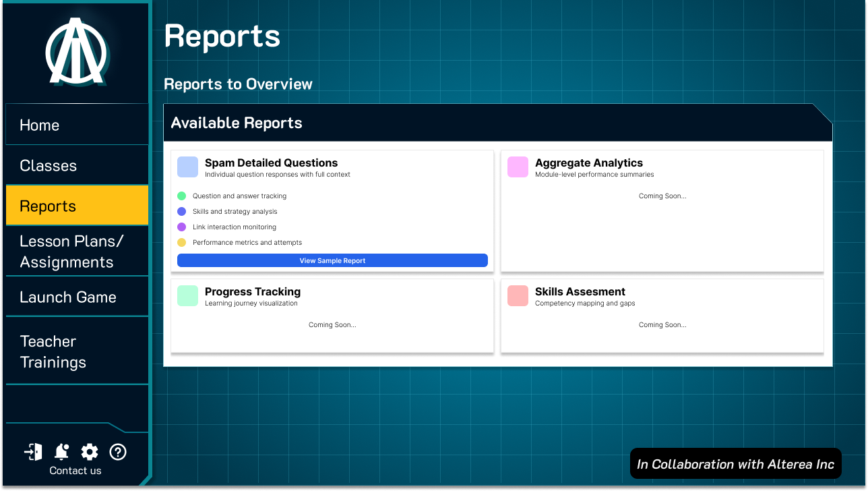Click the blue Spam Detailed Questions icon
The height and width of the screenshot is (491, 868).
[x=188, y=167]
